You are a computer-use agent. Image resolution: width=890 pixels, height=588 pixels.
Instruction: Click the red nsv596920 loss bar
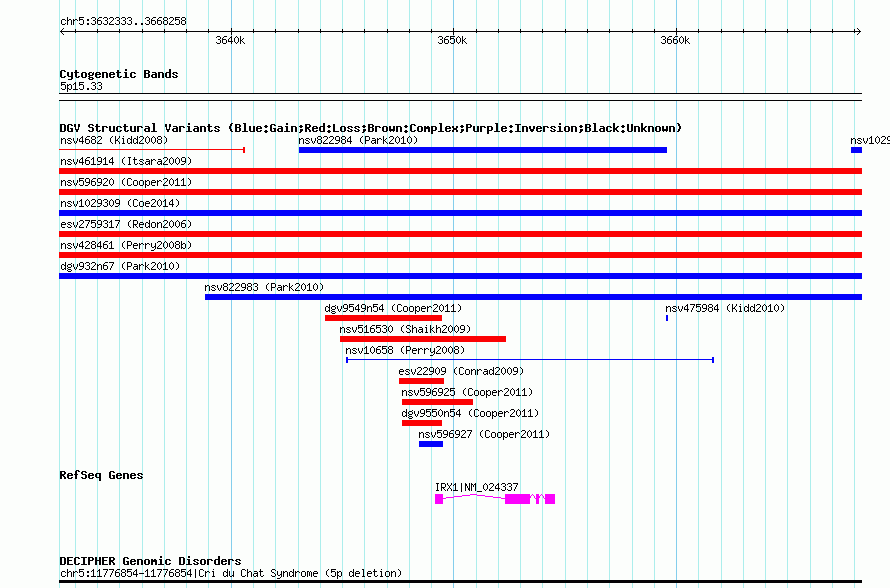click(x=460, y=192)
